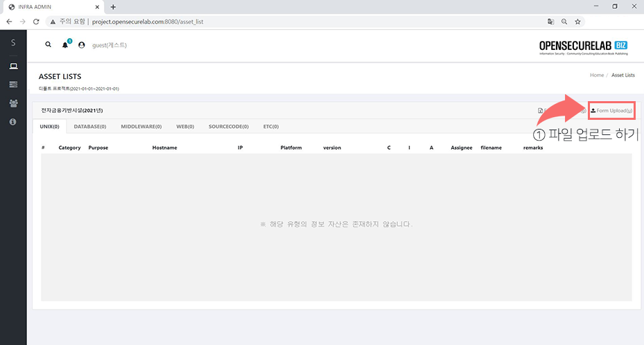Open the Excel file form download icon
The height and width of the screenshot is (345, 644).
(x=541, y=110)
